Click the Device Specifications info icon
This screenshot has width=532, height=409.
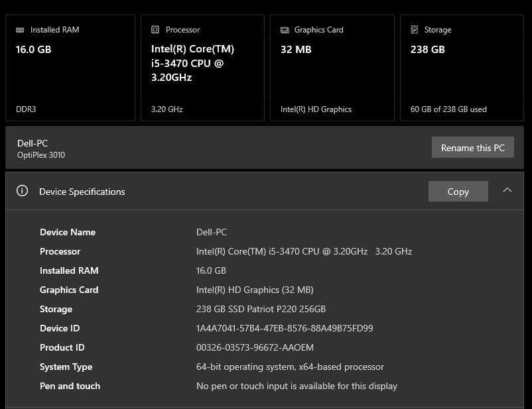click(23, 191)
